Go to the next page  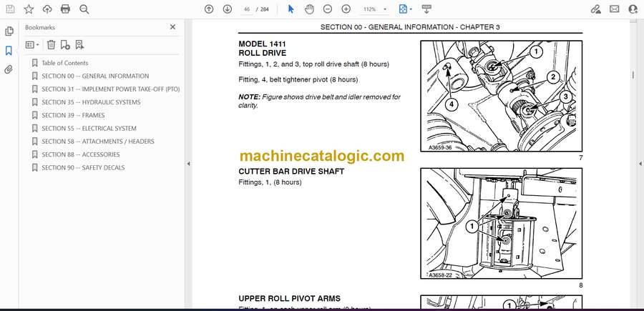click(228, 9)
